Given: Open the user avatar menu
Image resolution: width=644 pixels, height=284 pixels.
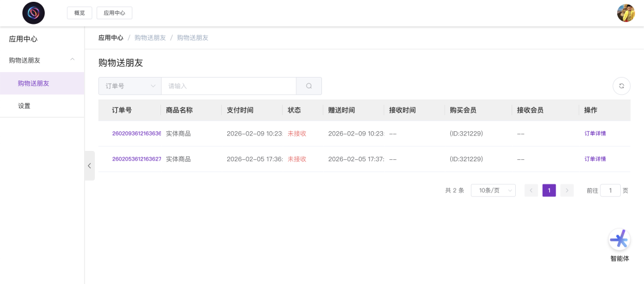Looking at the screenshot, I should pos(626,13).
